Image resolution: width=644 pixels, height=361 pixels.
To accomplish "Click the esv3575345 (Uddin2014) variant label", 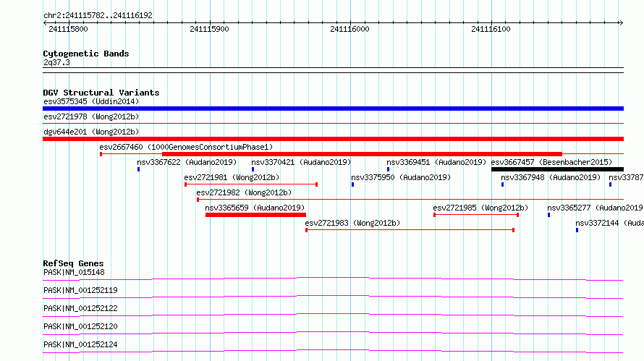I will [x=91, y=101].
